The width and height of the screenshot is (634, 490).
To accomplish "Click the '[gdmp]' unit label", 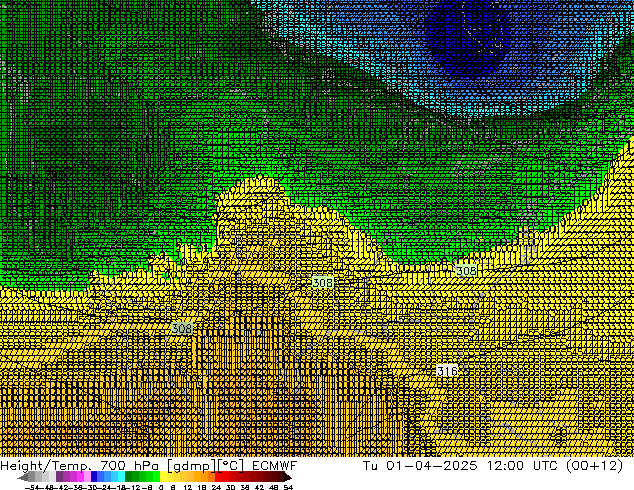I will coord(192,466).
